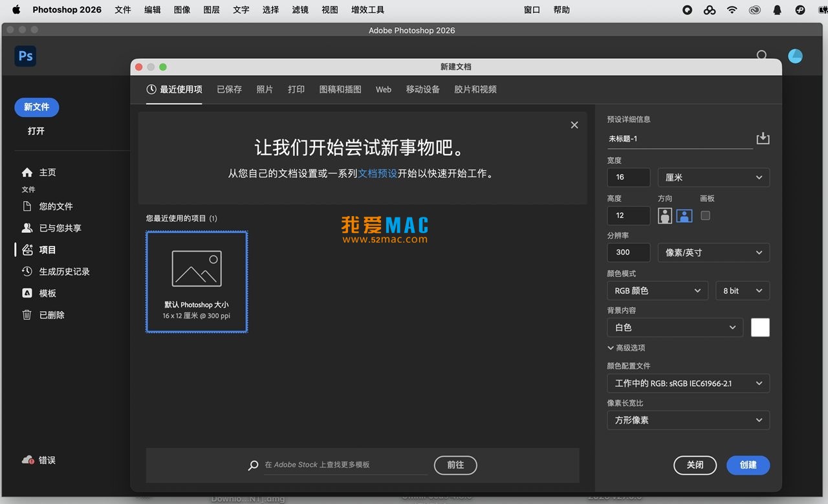This screenshot has height=504, width=828.
Task: Click the white background color swatch
Action: [x=760, y=327]
